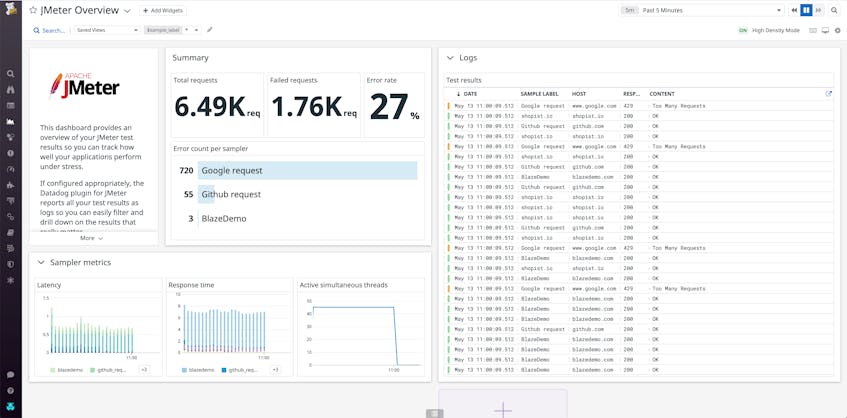Sort logs by DATE column
This screenshot has height=418, width=847.
467,94
